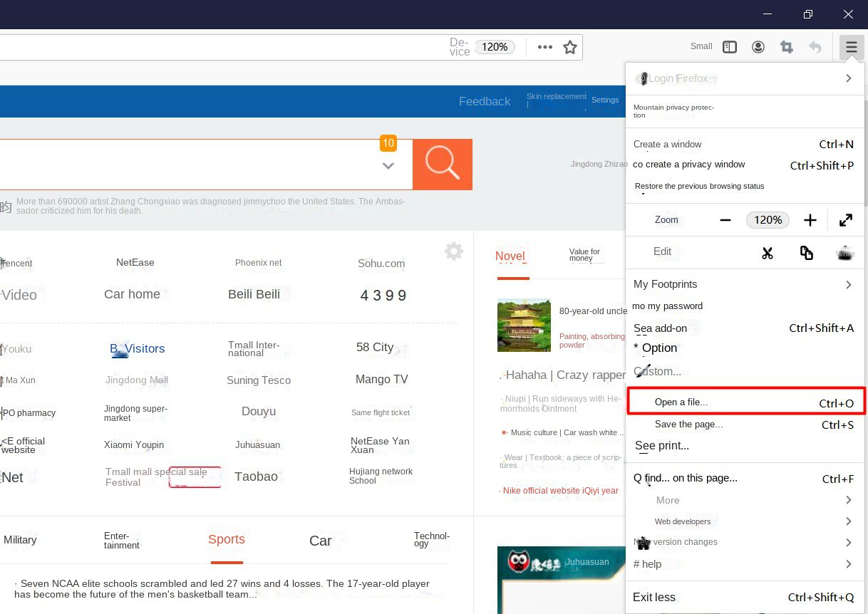Switch to the Sports tab

(227, 539)
